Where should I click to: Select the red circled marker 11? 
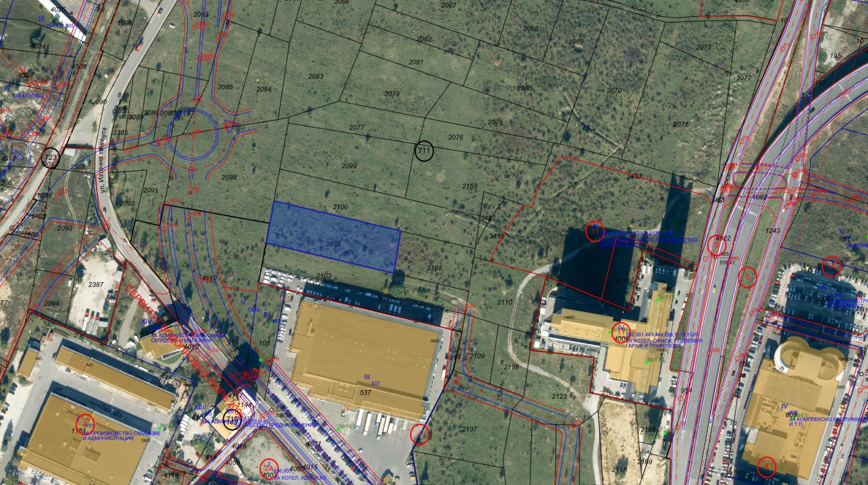tap(595, 232)
